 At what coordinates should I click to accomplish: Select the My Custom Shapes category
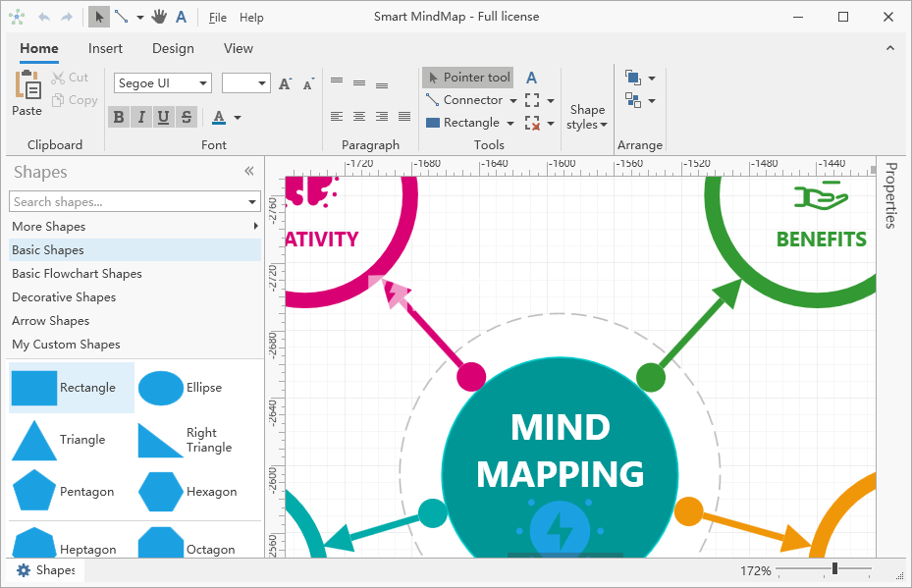(134, 345)
